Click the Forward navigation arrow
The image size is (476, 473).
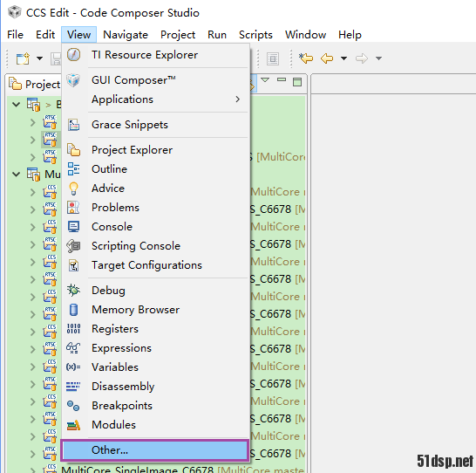362,58
